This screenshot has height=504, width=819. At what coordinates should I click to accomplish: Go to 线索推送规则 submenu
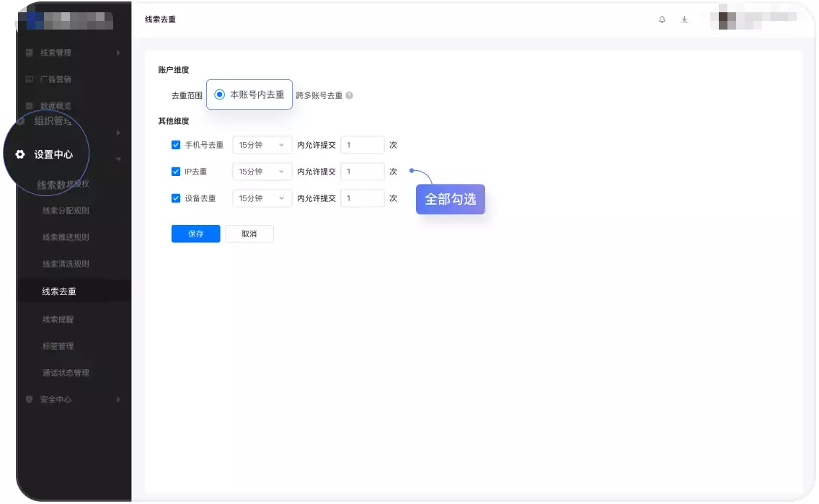pyautogui.click(x=66, y=237)
